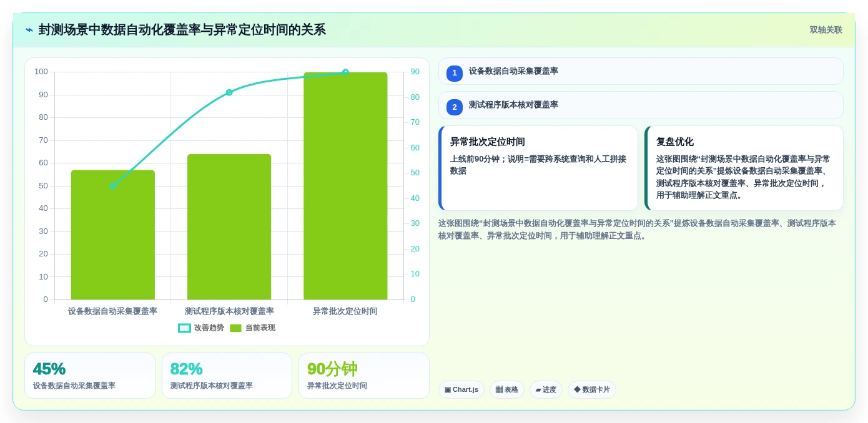Click the right axis value 90
868x423 pixels.
point(415,72)
